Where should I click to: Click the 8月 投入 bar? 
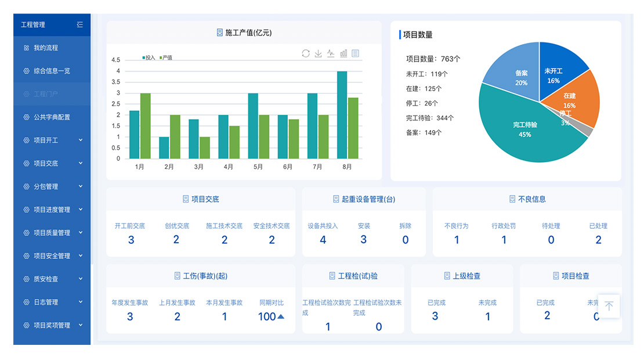342,115
